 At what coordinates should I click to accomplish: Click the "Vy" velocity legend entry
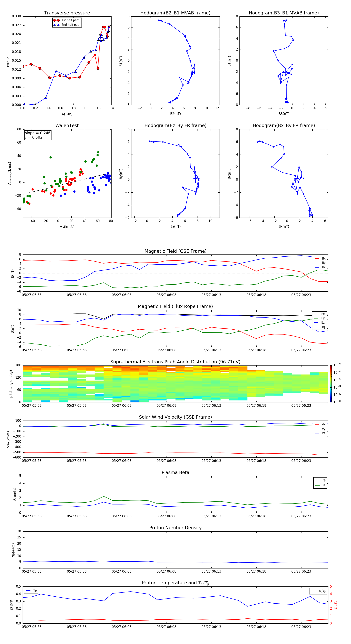[320, 429]
